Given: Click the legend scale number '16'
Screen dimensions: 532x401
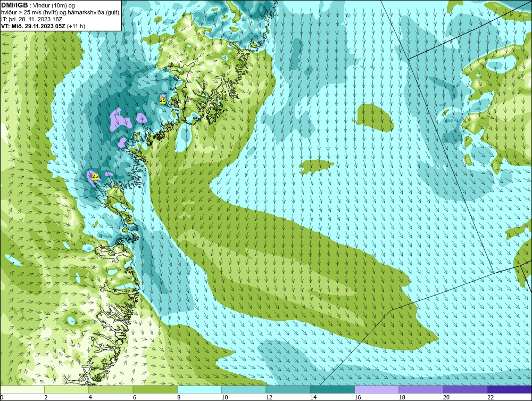Looking at the screenshot, I should point(358,397).
